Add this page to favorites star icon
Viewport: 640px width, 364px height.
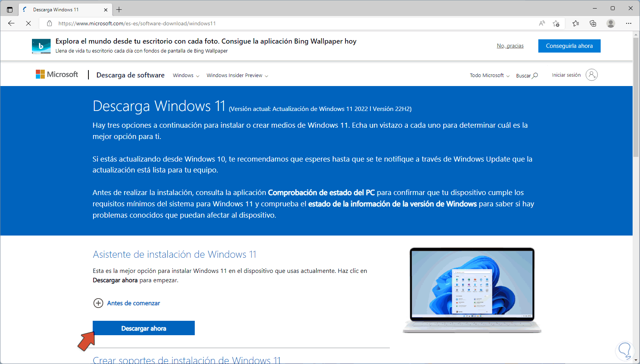[x=556, y=23]
